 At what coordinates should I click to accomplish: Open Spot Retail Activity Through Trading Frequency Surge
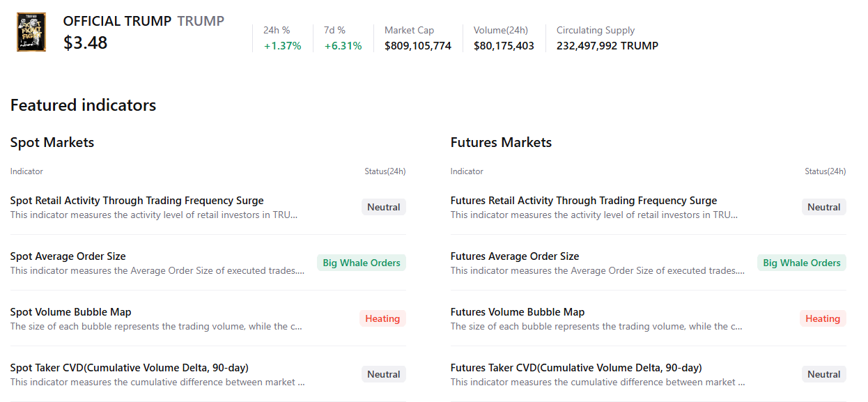tap(137, 201)
